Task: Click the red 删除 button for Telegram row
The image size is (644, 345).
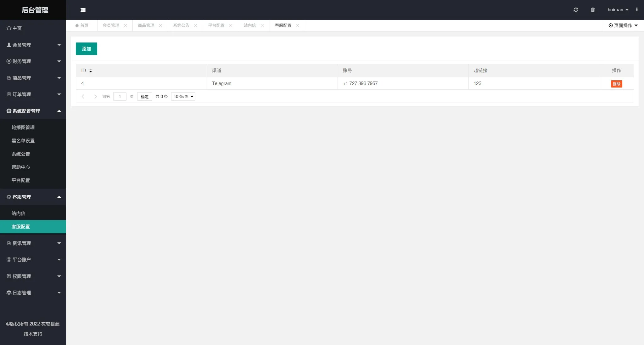Action: 616,84
